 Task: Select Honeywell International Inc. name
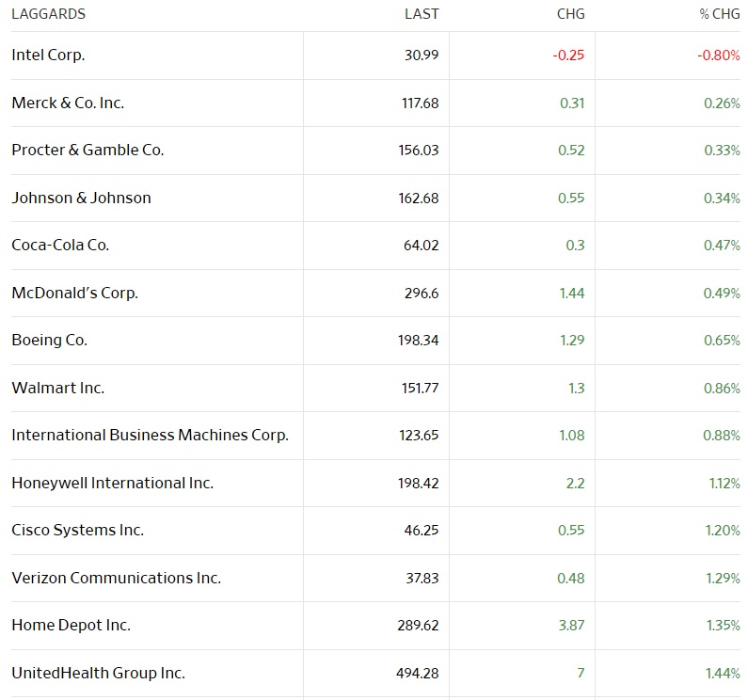coord(113,483)
